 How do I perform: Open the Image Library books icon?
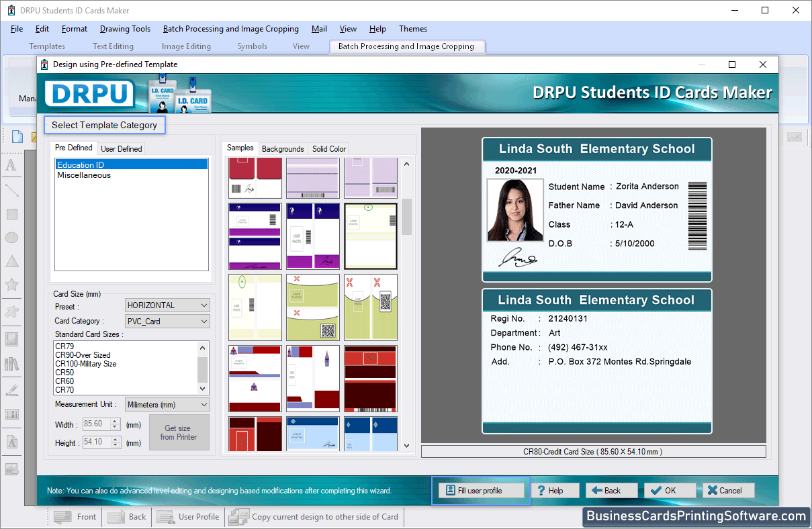(11, 364)
